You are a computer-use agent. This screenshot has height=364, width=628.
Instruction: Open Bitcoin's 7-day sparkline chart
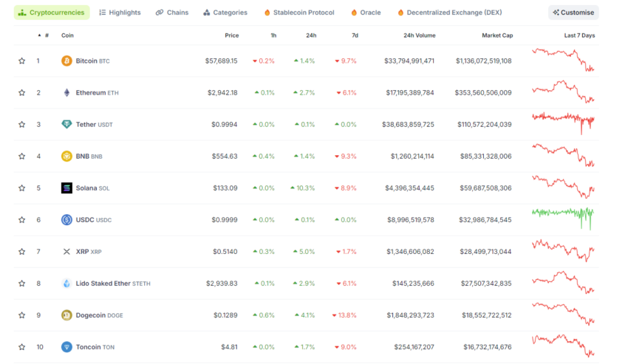click(563, 60)
